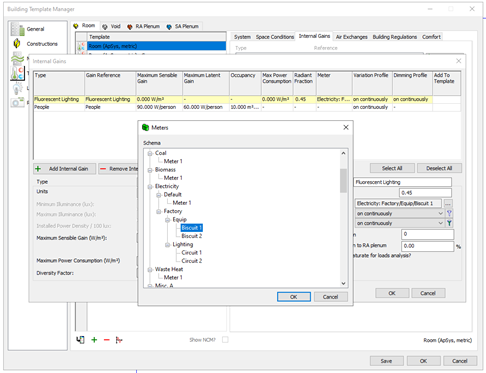Open the Air Exchanges tab
The width and height of the screenshot is (486, 373).
click(x=351, y=37)
